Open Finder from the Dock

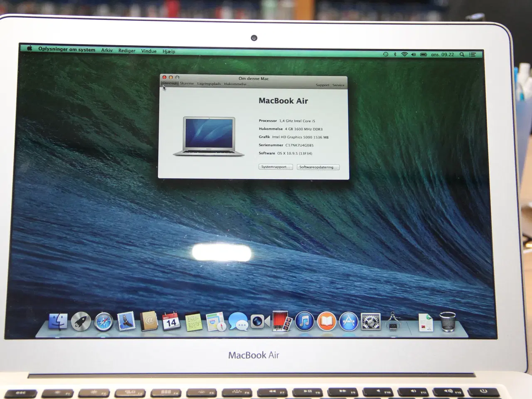tap(58, 321)
